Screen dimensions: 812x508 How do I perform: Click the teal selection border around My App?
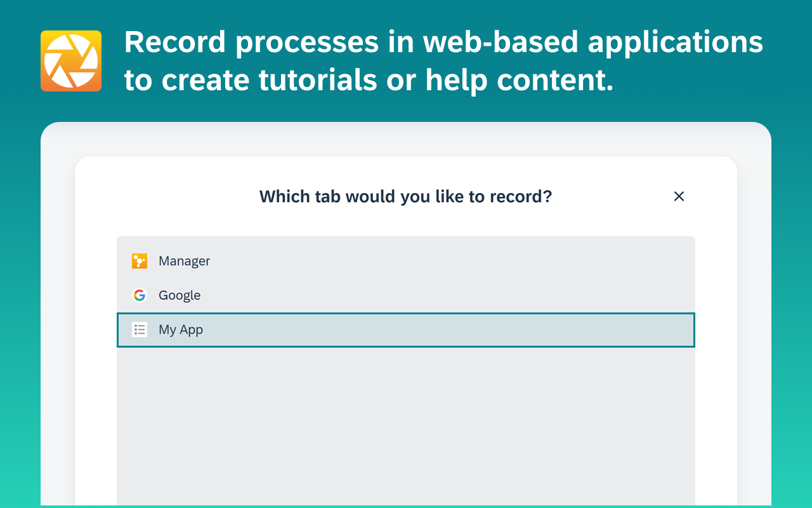tap(406, 314)
